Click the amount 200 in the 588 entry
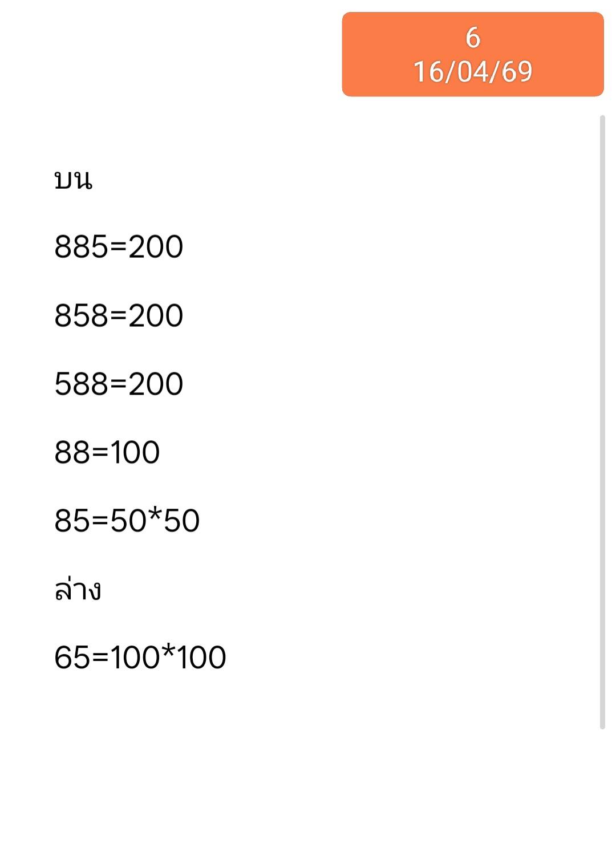The width and height of the screenshot is (616, 852). click(156, 384)
